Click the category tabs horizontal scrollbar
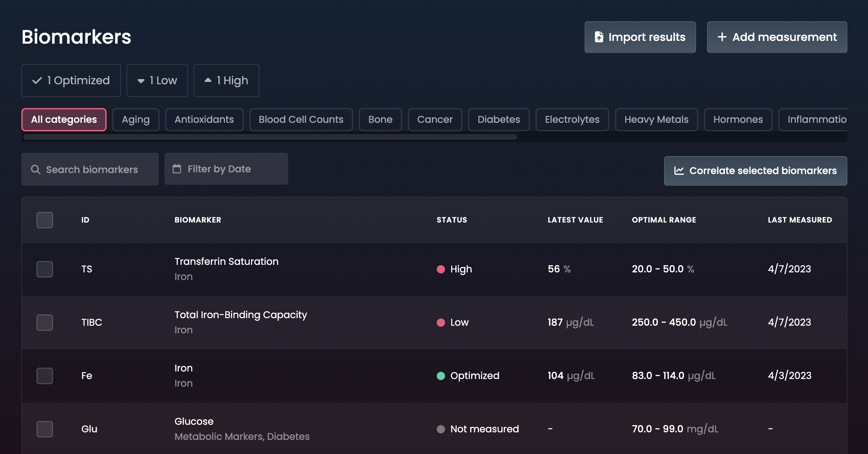This screenshot has width=868, height=454. click(x=270, y=137)
